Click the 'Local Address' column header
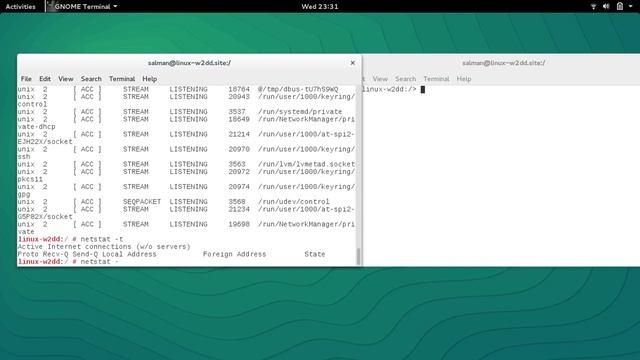 tap(129, 254)
